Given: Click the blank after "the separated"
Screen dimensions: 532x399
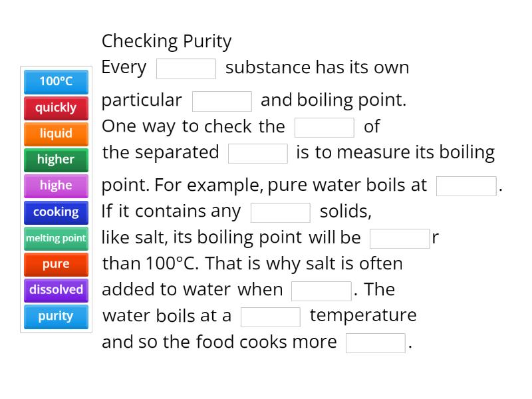Looking at the screenshot, I should (x=258, y=152).
